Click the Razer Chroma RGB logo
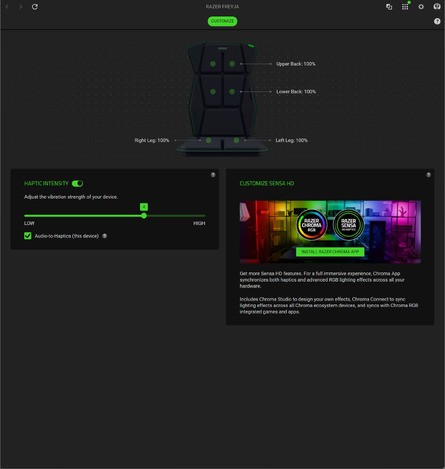Viewport: 445px width, 469px height. click(311, 225)
